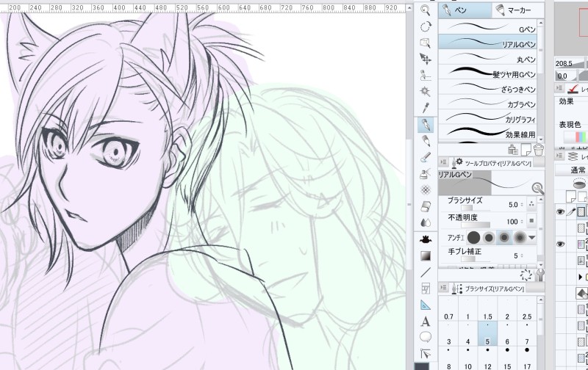The height and width of the screenshot is (370, 588).
Task: Toggle visibility eye of the third layer
Action: coord(560,244)
